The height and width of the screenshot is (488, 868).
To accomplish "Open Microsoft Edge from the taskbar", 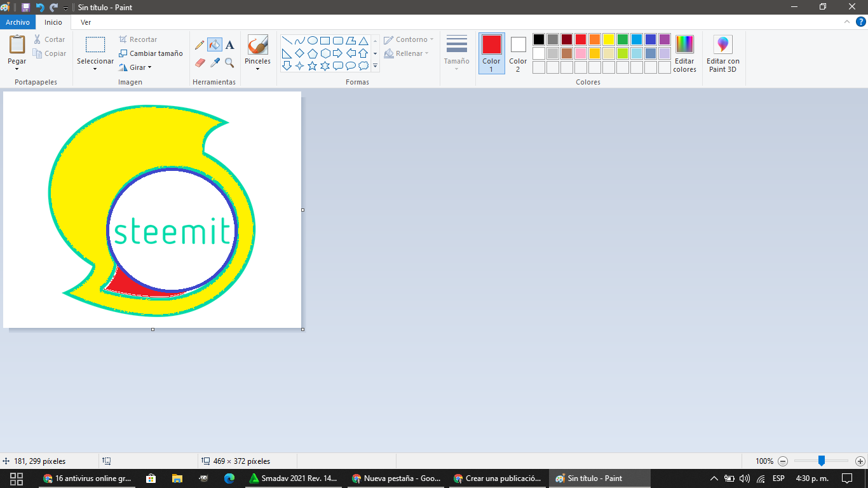I will point(229,478).
